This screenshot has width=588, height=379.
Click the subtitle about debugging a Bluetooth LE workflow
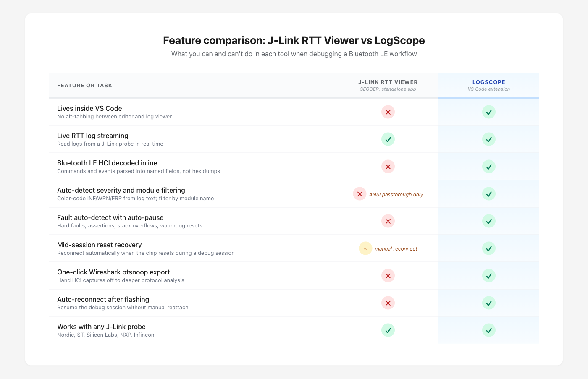tap(294, 54)
